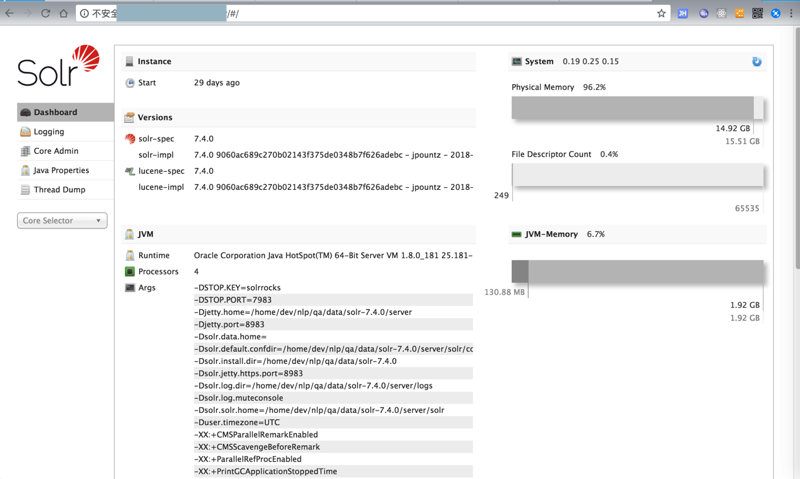Bookmark this page with star icon

tap(661, 13)
